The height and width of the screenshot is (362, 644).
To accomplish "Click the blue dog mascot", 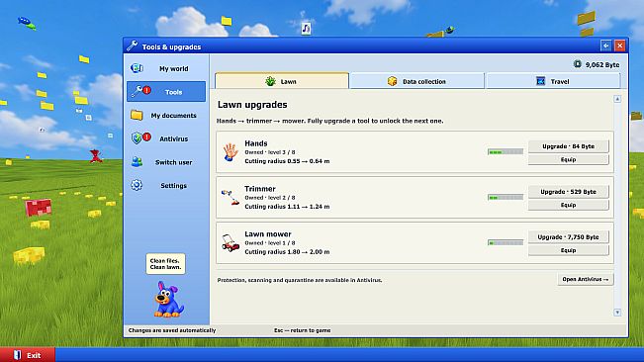I will pyautogui.click(x=168, y=300).
